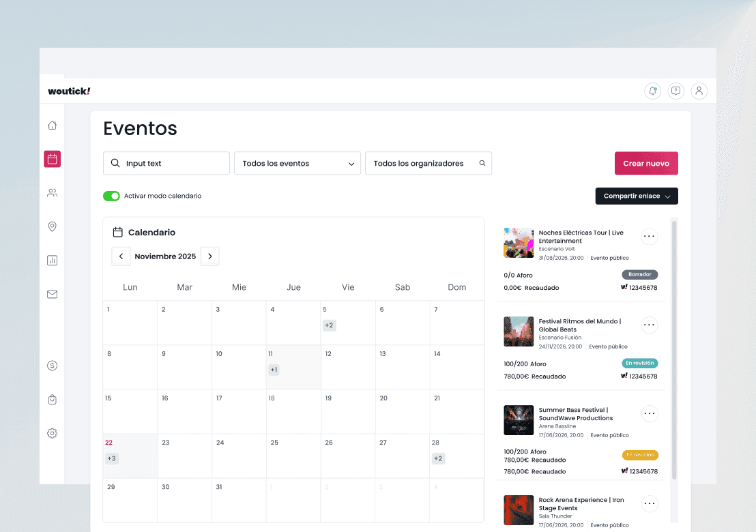Open options menu for Summer Bass Festival
756x532 pixels.
650,413
